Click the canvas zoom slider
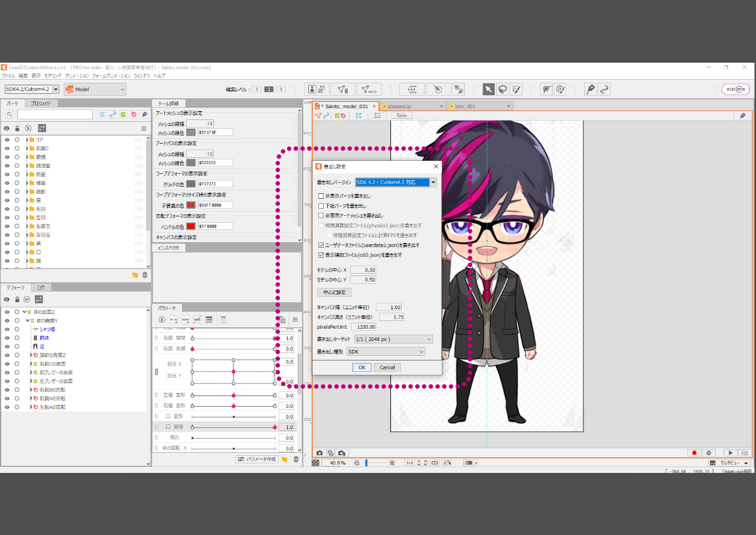Viewport: 756px width, 535px height. [374, 463]
